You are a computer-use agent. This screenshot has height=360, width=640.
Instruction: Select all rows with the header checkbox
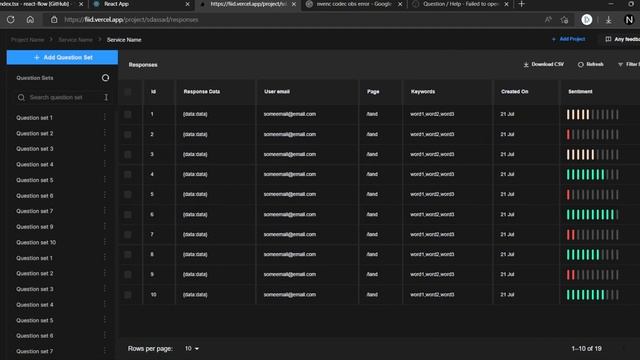[128, 92]
